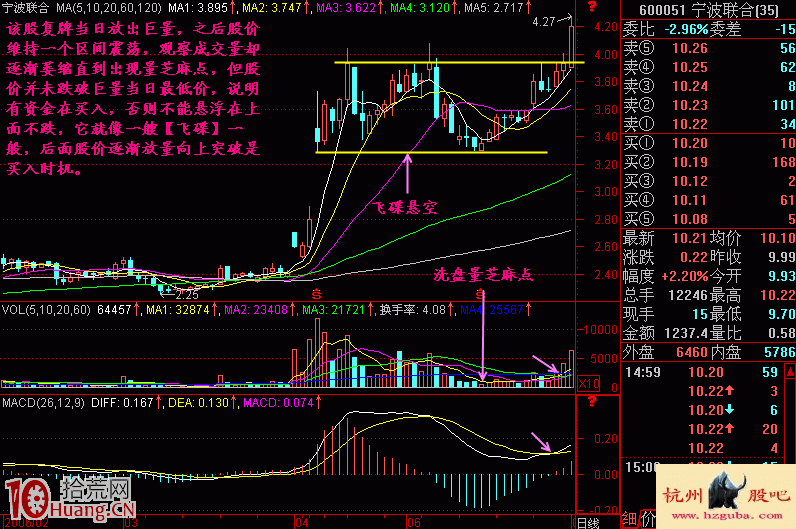Click the MACD: 0.074 value
This screenshot has height=529, width=796.
click(278, 403)
